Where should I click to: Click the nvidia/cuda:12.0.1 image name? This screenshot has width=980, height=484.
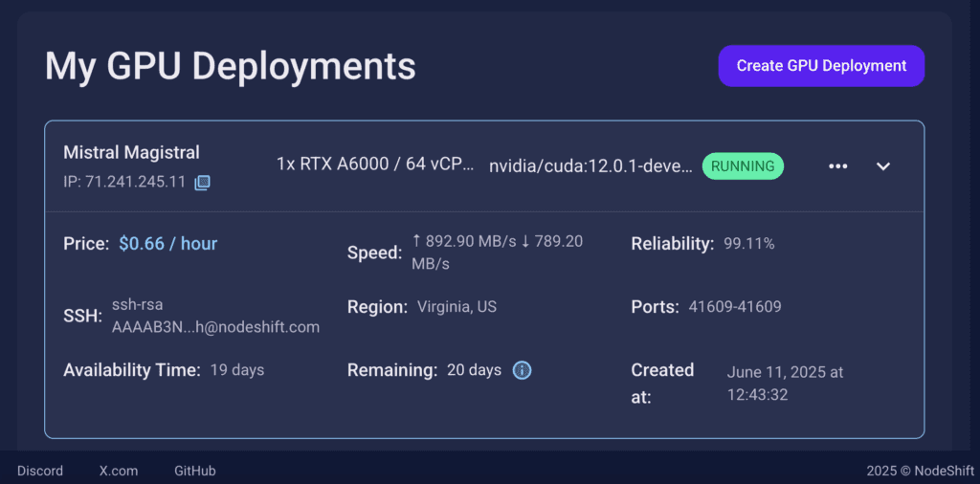(x=590, y=166)
